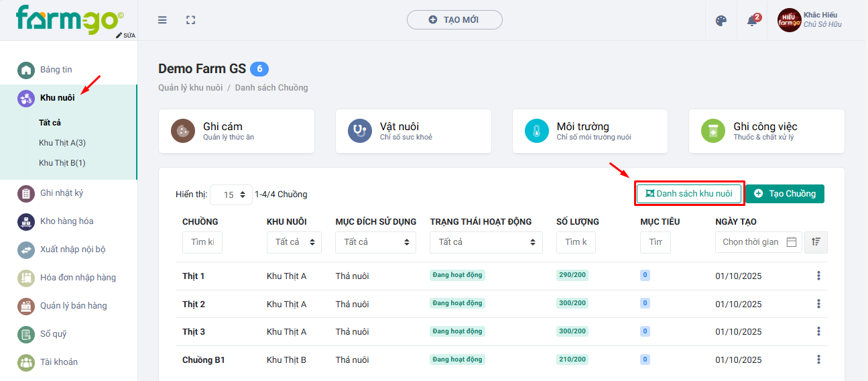
Task: Open the color theme palette icon
Action: (x=721, y=20)
